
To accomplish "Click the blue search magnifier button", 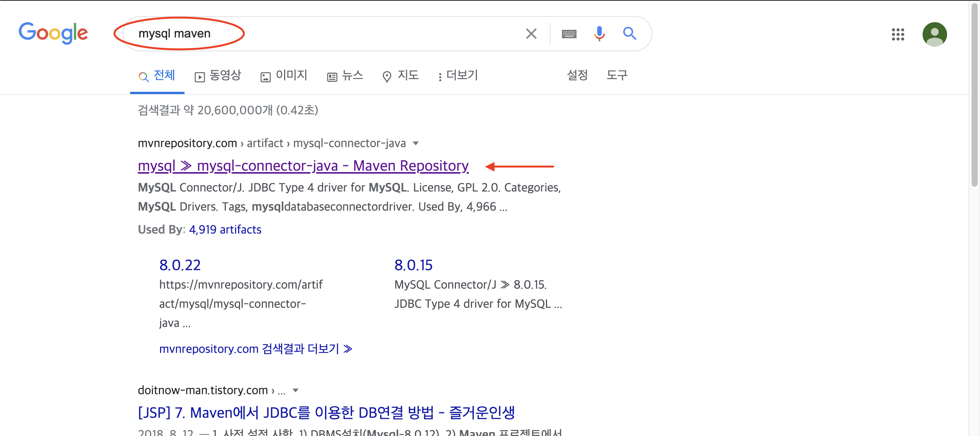I will [x=629, y=34].
